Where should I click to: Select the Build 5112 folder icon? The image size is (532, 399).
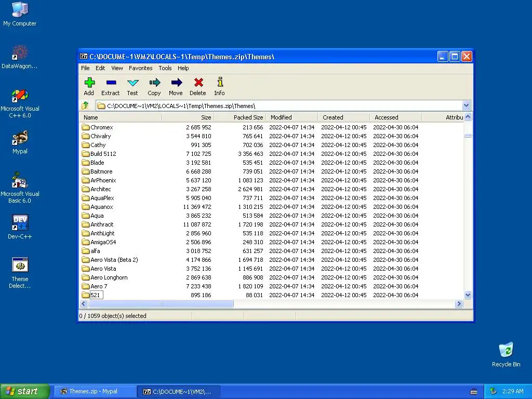(x=86, y=154)
